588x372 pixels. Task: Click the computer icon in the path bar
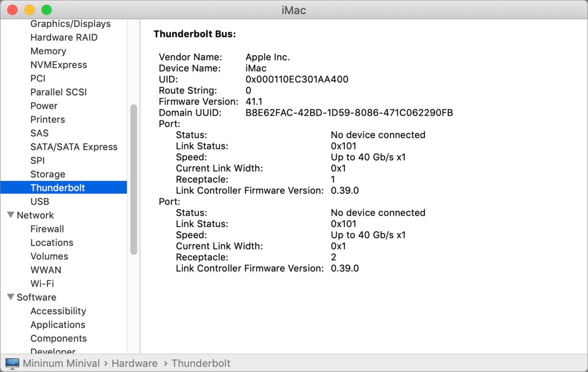point(12,364)
